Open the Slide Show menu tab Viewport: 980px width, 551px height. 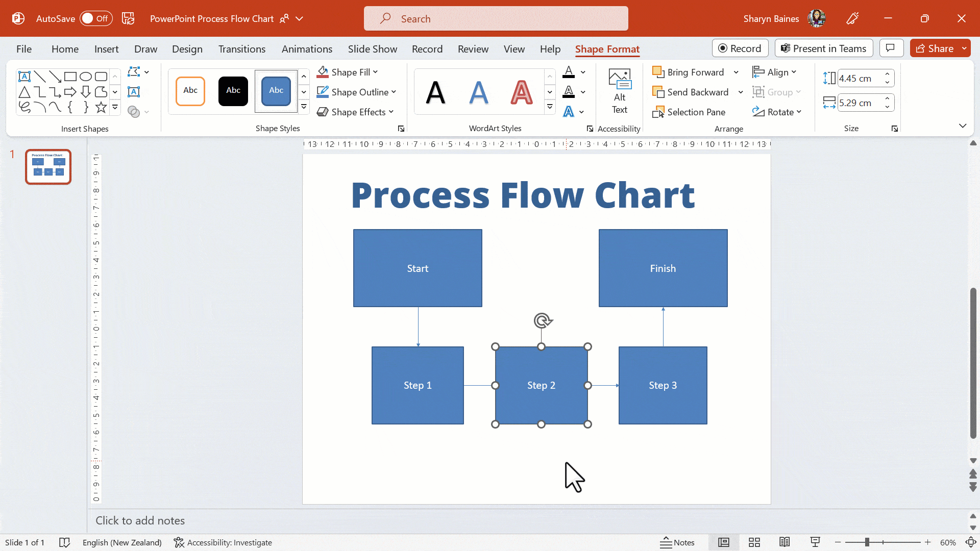click(372, 49)
